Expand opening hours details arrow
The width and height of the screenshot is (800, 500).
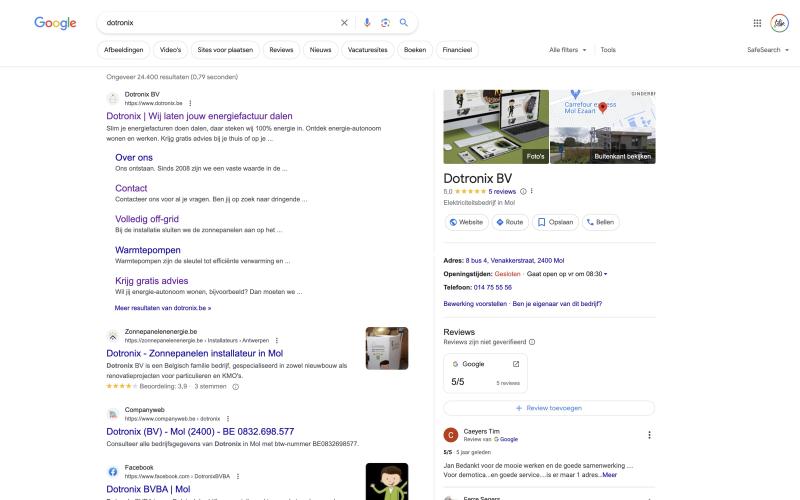coord(606,274)
